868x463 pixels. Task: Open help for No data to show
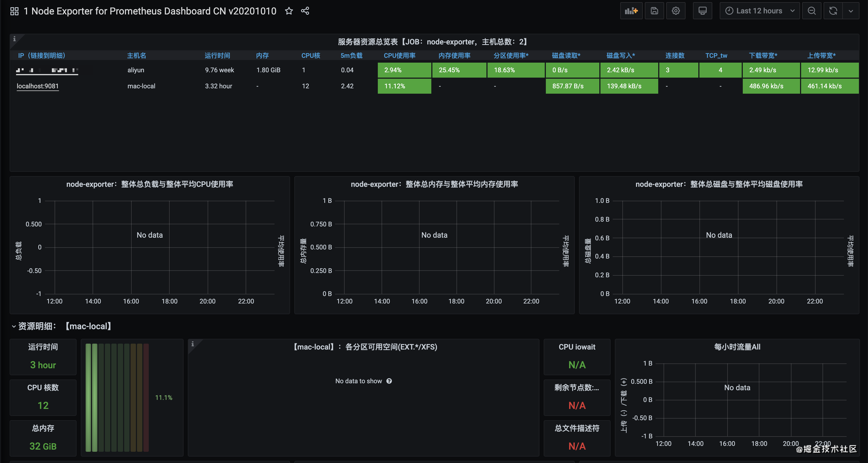click(x=389, y=381)
